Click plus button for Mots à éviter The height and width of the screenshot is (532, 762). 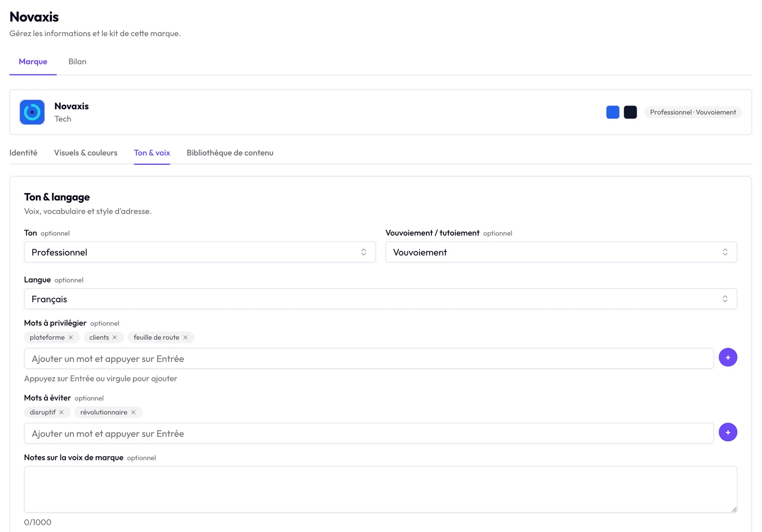point(728,432)
